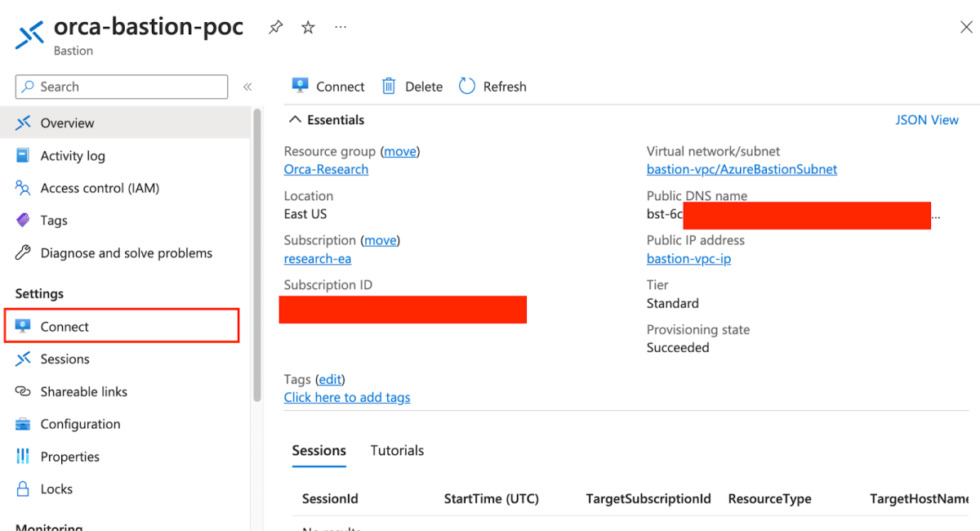980x531 pixels.
Task: Click the Locks padlock icon
Action: point(23,489)
